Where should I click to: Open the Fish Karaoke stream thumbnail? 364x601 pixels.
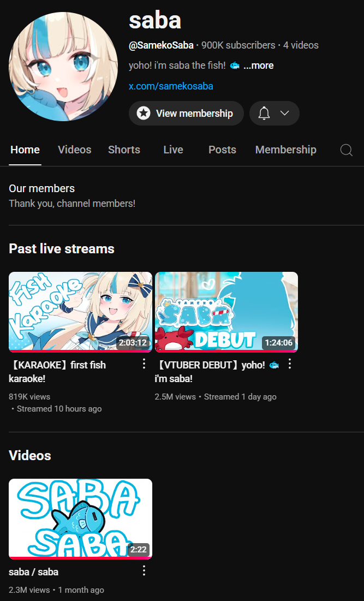[x=80, y=312]
